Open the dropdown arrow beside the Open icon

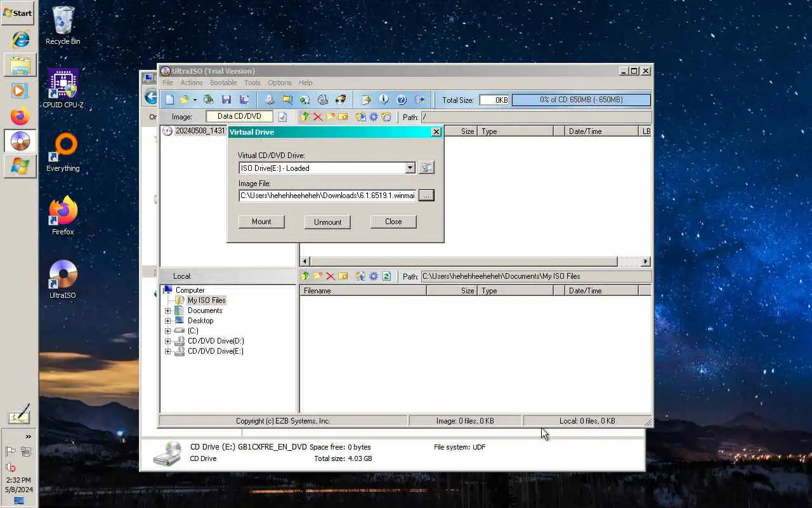pyautogui.click(x=195, y=100)
